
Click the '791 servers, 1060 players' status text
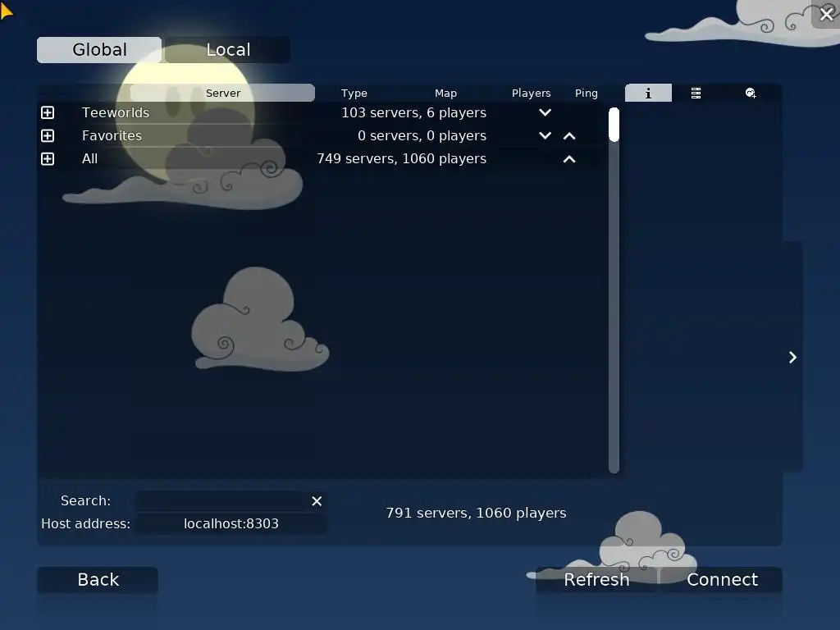point(477,513)
